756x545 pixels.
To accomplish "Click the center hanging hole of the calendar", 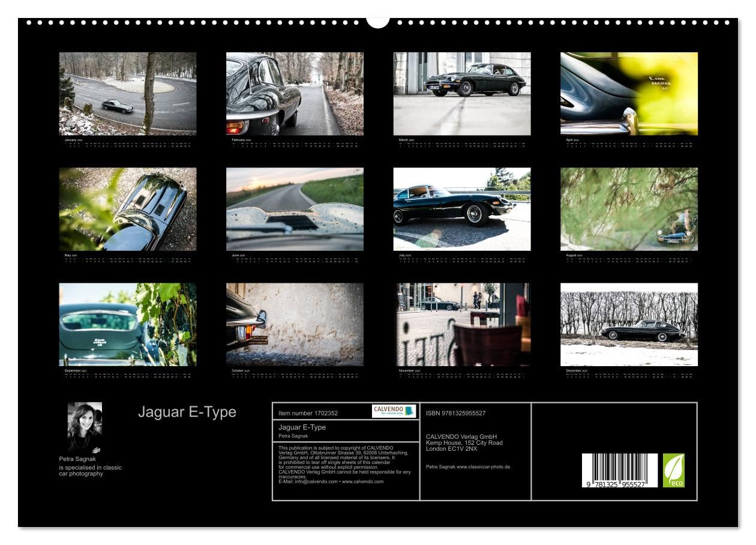I will pos(378,20).
